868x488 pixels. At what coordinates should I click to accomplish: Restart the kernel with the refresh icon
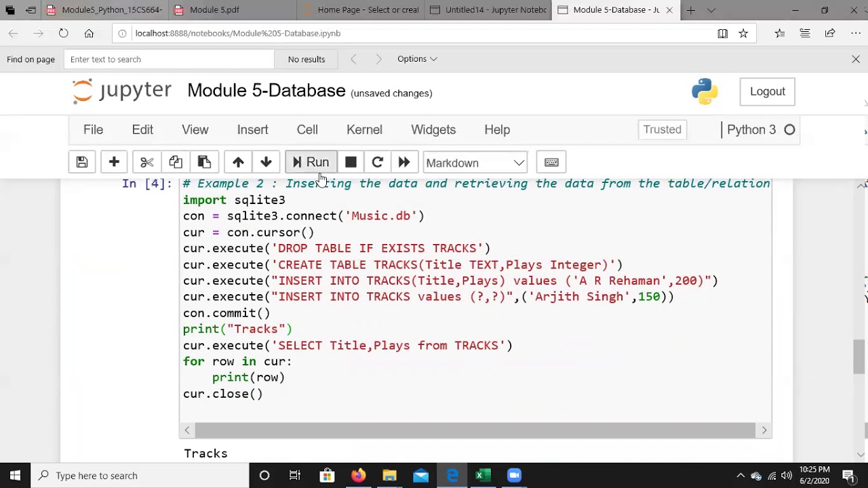pos(377,162)
